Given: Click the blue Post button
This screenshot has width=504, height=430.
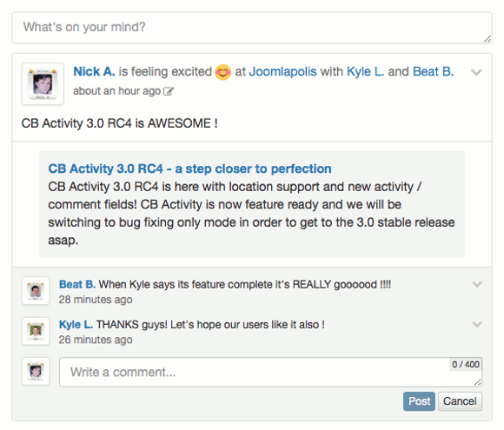Looking at the screenshot, I should [419, 401].
